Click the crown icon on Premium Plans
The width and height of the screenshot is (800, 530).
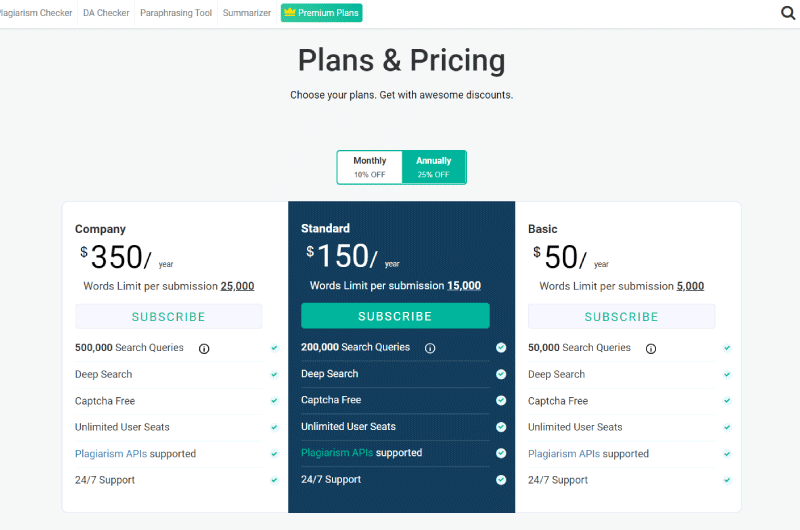pyautogui.click(x=290, y=12)
